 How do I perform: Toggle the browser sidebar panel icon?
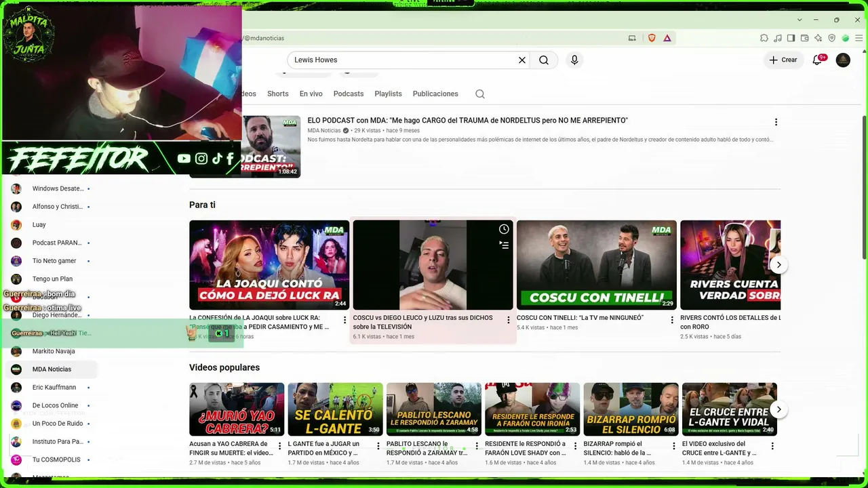coord(791,38)
